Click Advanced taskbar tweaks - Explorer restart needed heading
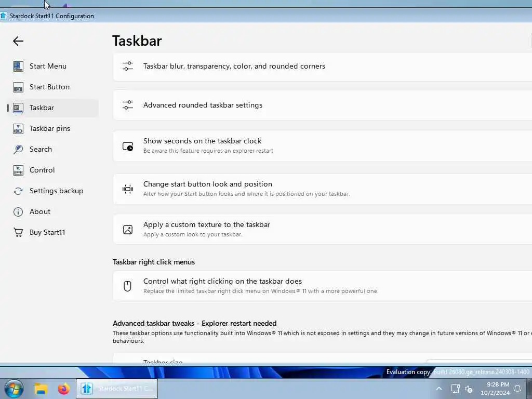The height and width of the screenshot is (399, 532). (195, 323)
